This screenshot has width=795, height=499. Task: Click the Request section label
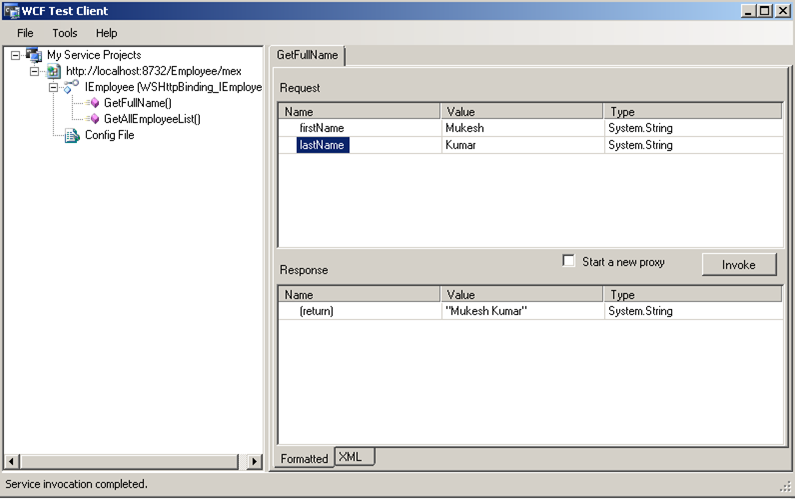[x=300, y=88]
